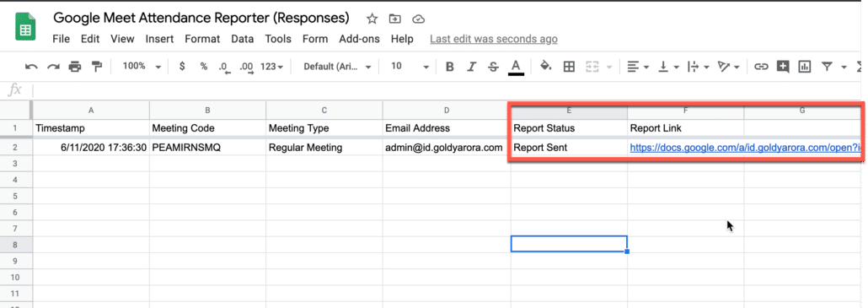Redo last action

tap(53, 67)
